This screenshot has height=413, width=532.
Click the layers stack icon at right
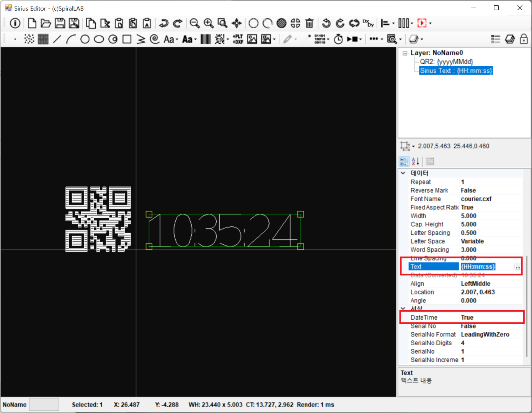(510, 39)
